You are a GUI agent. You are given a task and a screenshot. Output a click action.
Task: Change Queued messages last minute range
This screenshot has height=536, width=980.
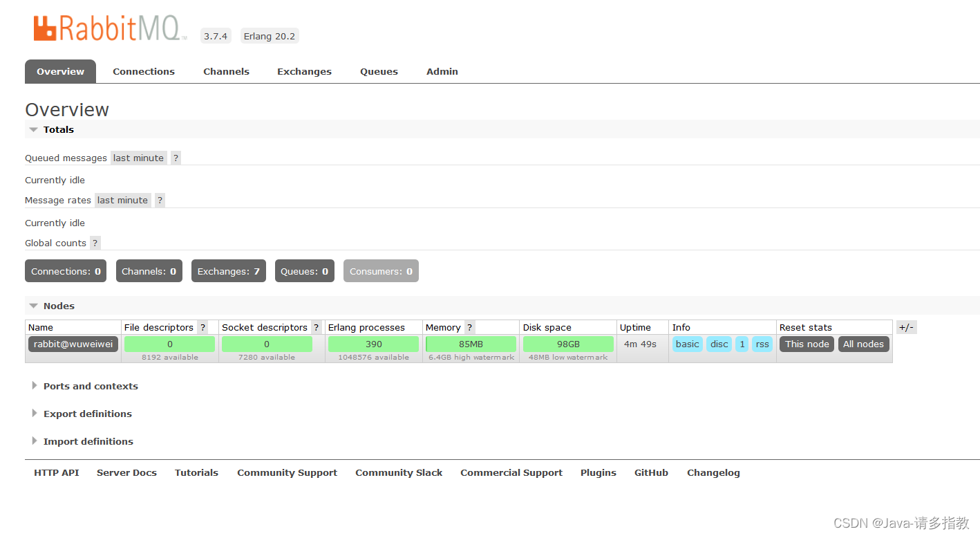pos(138,158)
